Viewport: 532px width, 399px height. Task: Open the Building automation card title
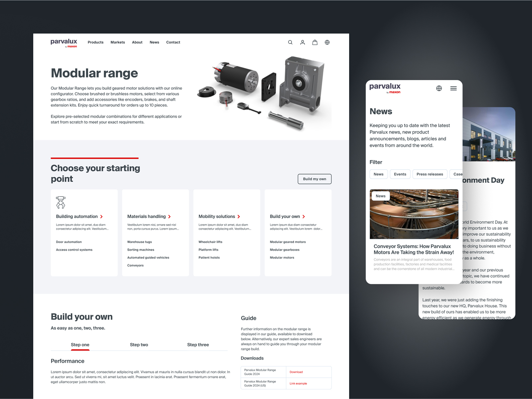[x=77, y=216]
